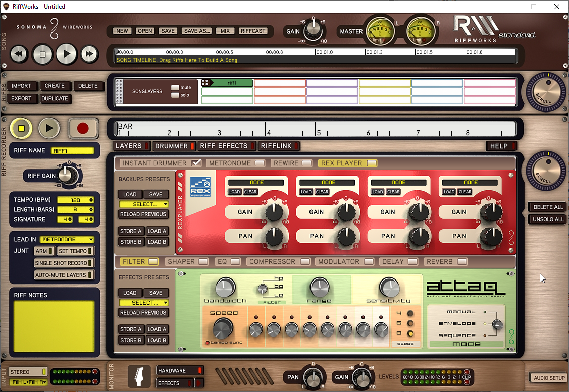Viewport: 569px width, 392px height.
Task: Click the guitar monitor icon
Action: coord(139,376)
